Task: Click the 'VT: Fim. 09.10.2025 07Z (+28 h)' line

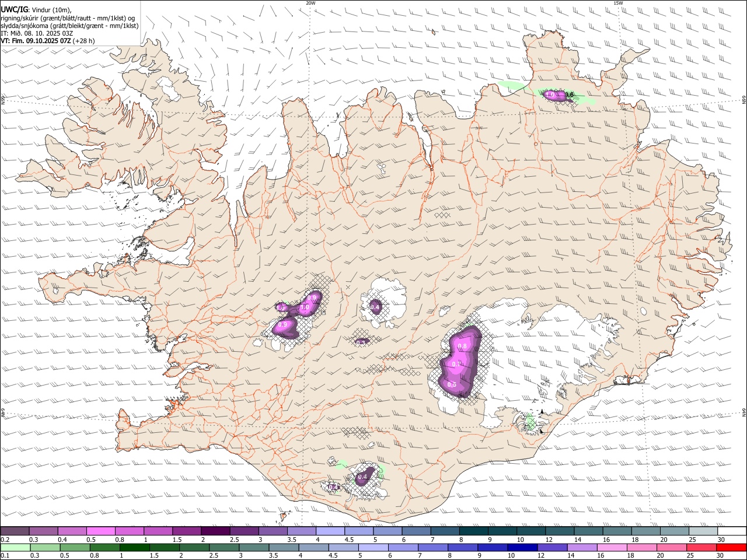Action: (48, 41)
